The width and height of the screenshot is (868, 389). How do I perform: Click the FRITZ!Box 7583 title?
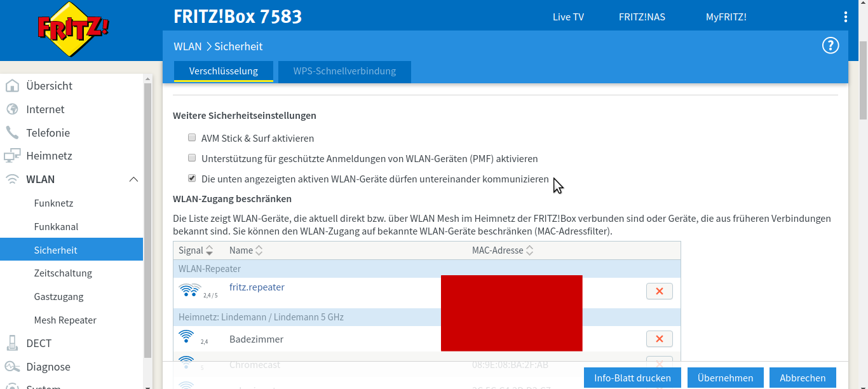tap(238, 17)
